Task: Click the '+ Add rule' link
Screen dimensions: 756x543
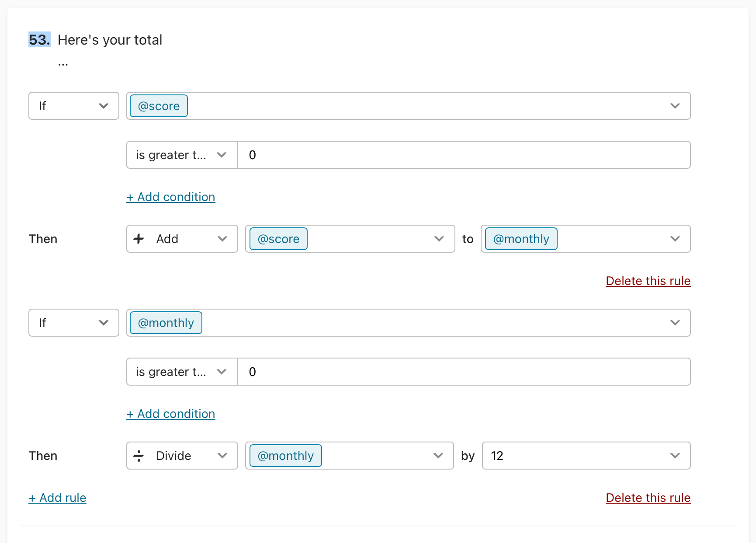Action: [57, 498]
